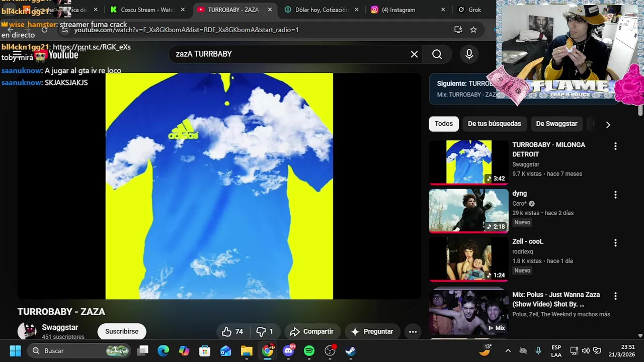Open more actions menu below the video

click(x=413, y=331)
